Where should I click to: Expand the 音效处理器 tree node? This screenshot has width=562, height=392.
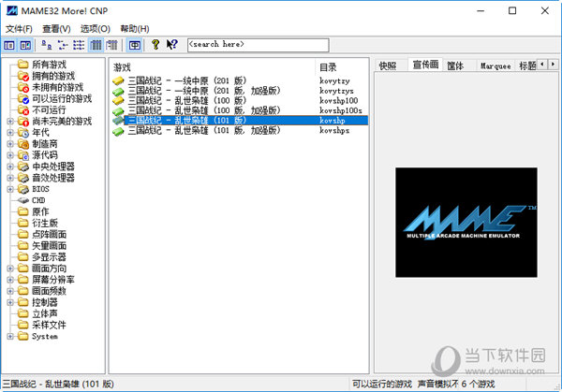pos(10,178)
